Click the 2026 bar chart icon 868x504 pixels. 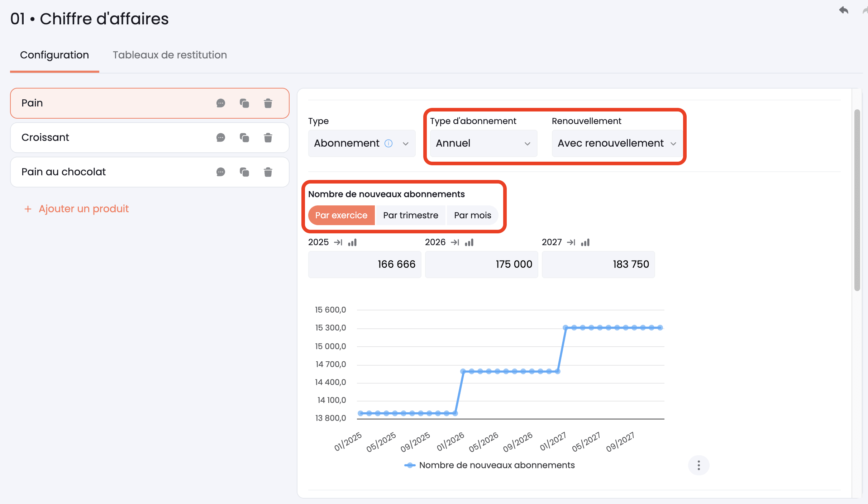pos(469,242)
